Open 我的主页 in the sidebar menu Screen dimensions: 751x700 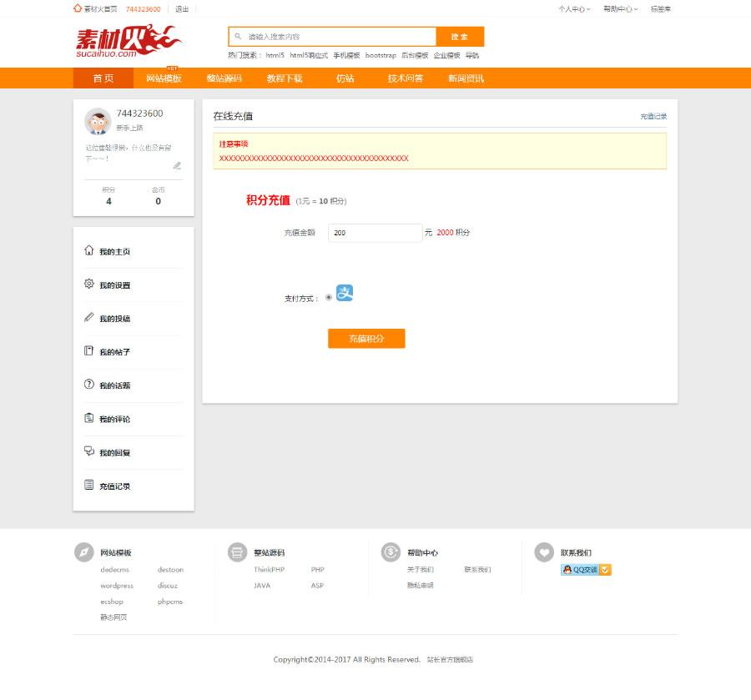tap(114, 251)
